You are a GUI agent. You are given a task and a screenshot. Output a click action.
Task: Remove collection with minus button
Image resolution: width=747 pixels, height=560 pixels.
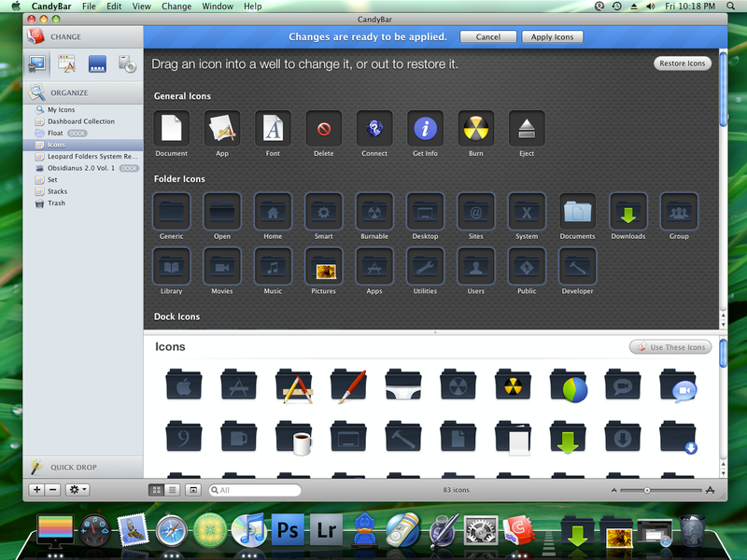coord(53,489)
